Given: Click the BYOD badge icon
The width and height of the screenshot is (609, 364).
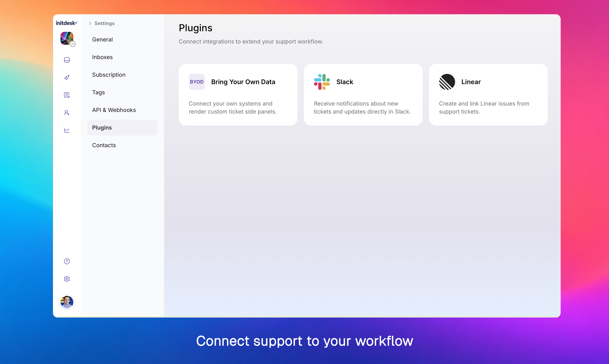Looking at the screenshot, I should pos(197,82).
